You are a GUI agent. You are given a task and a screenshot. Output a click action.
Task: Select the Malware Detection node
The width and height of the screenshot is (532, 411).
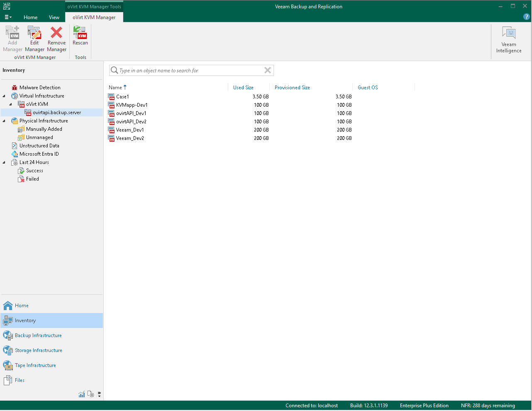40,88
